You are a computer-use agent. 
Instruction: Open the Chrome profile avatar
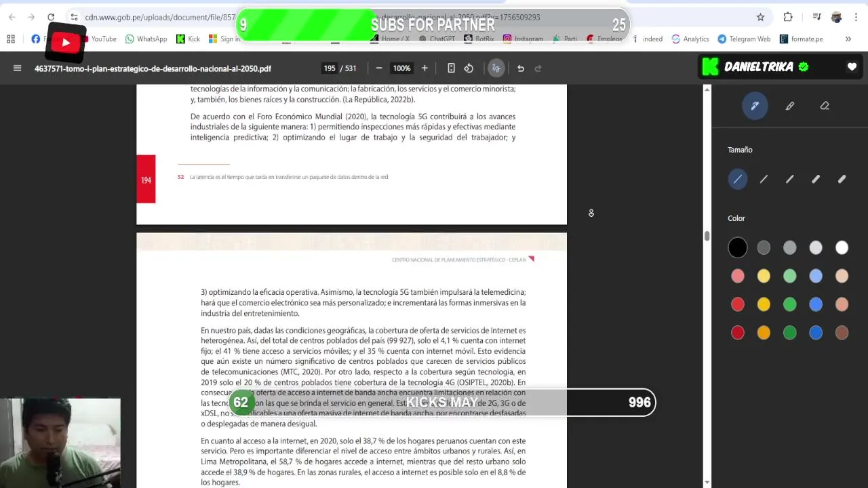[x=836, y=17]
